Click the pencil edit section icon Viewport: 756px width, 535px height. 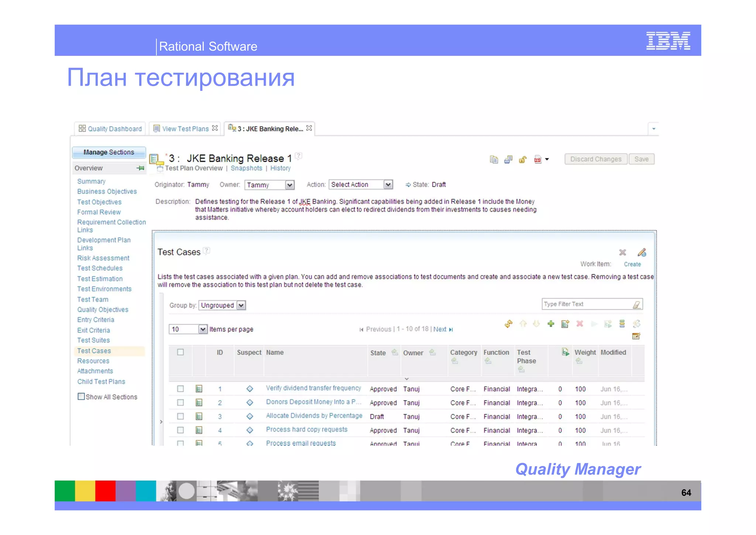tap(642, 252)
